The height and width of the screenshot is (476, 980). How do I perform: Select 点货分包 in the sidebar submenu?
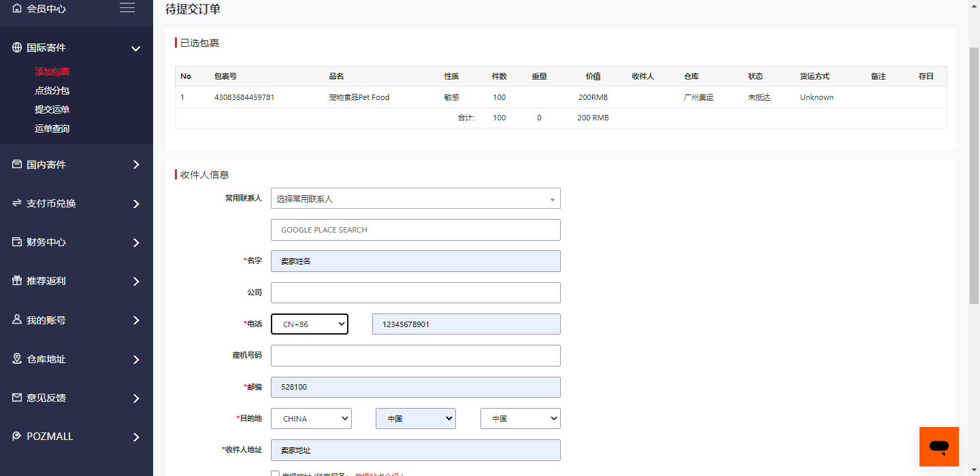52,90
